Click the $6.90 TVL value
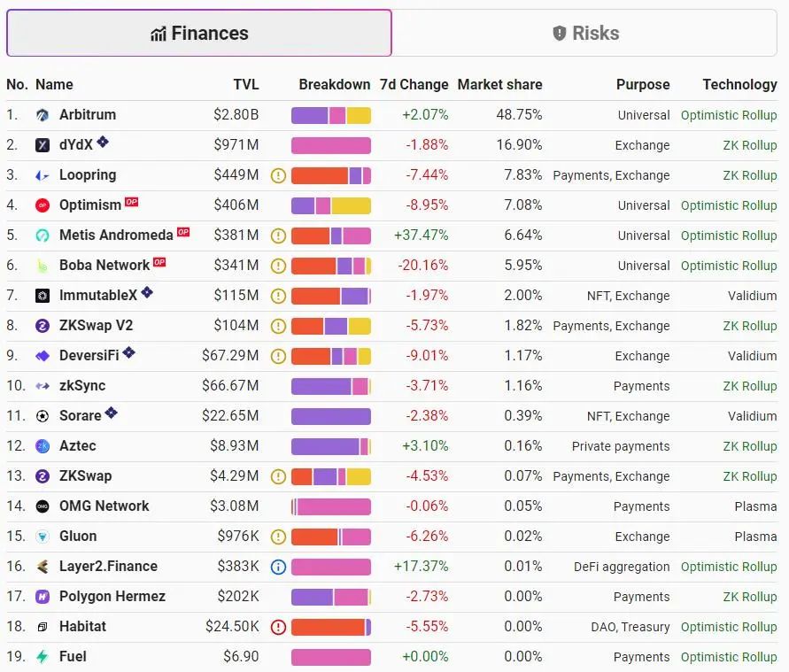The width and height of the screenshot is (789, 672). click(241, 656)
